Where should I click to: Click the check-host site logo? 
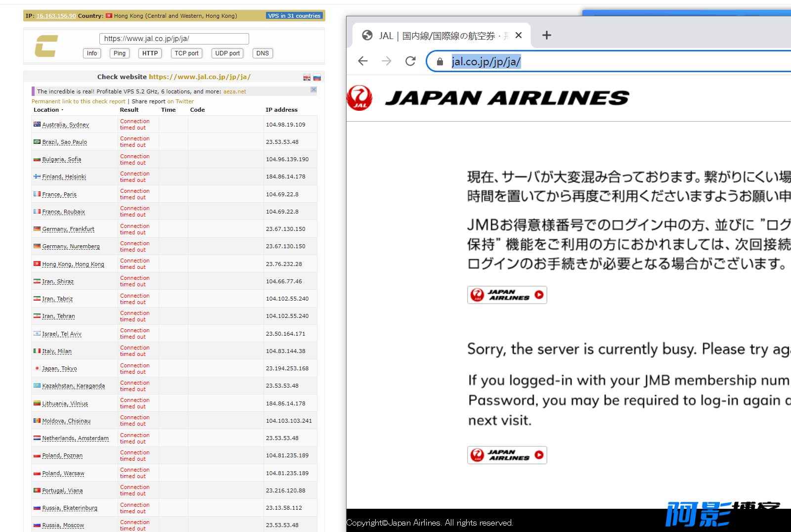46,46
